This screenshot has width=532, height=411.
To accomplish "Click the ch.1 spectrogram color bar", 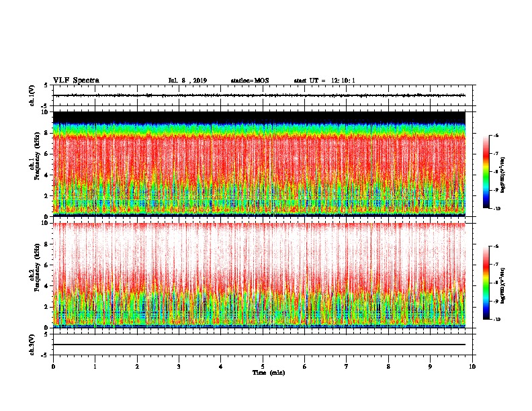I will pyautogui.click(x=486, y=172).
